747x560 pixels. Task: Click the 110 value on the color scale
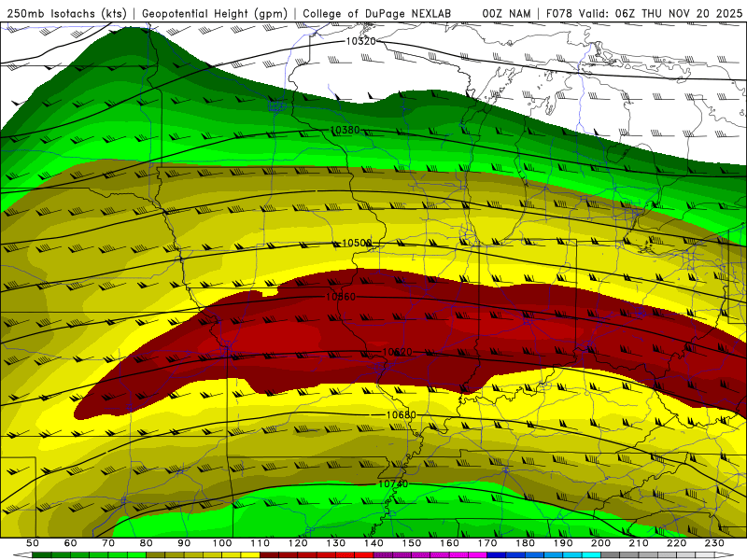261,543
